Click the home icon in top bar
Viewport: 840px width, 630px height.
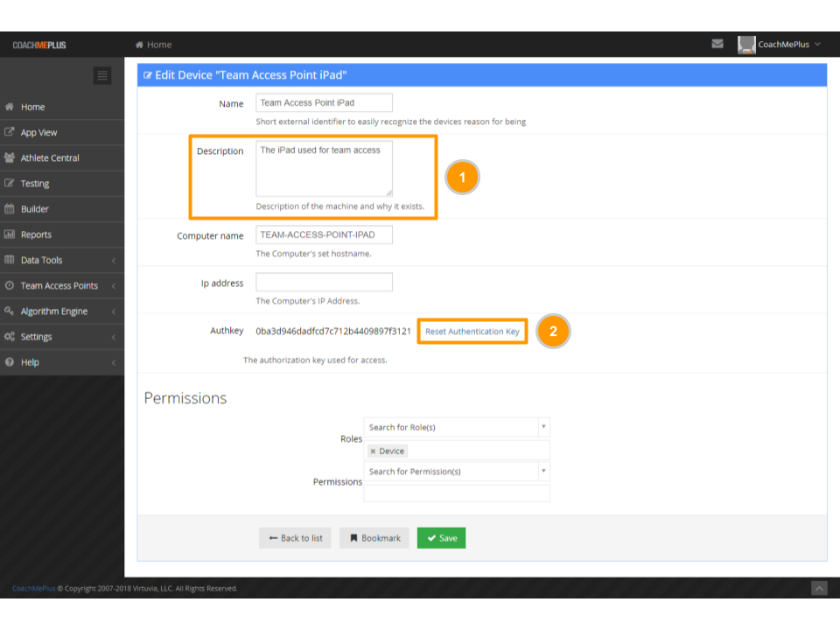[x=139, y=45]
